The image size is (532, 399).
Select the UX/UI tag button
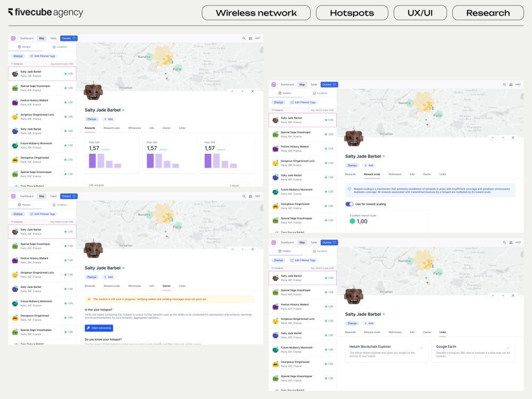(x=420, y=13)
